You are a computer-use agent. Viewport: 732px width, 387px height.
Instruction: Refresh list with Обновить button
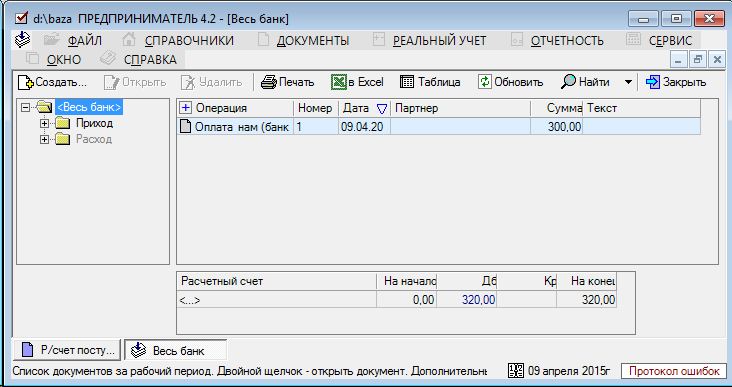[x=511, y=83]
